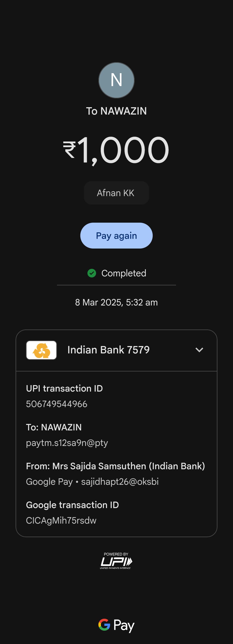Click the To NAWAZIN recipient name
Viewport: 233px width, 644px height.
pos(116,111)
